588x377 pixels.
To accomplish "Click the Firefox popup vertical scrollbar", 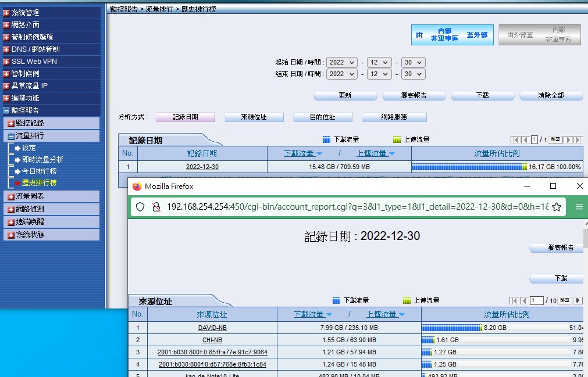I will coord(585,290).
